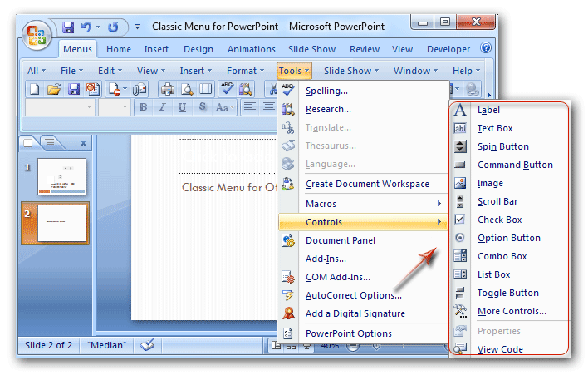This screenshot has width=588, height=375.
Task: Click the Spelling check toolbar icon
Action: click(227, 89)
